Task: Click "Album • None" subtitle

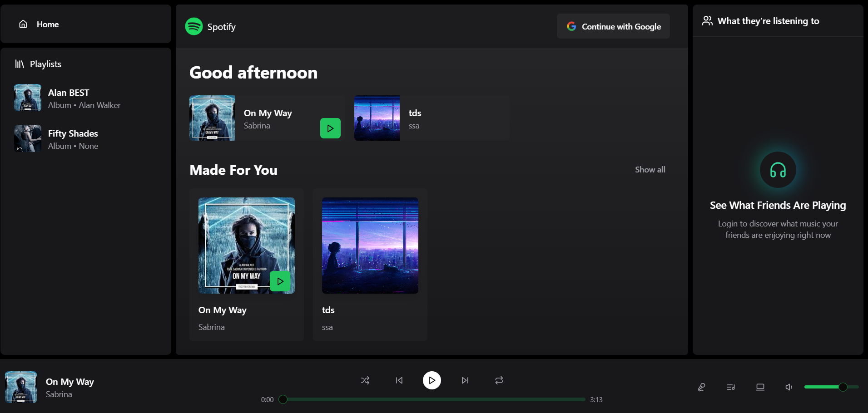Action: (73, 146)
